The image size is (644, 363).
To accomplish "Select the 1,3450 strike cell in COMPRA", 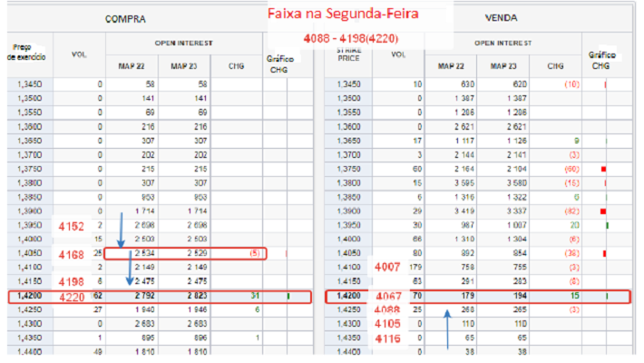I will (x=25, y=83).
